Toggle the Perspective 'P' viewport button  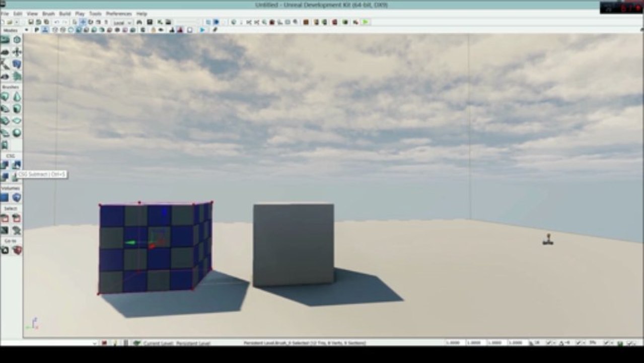37,30
